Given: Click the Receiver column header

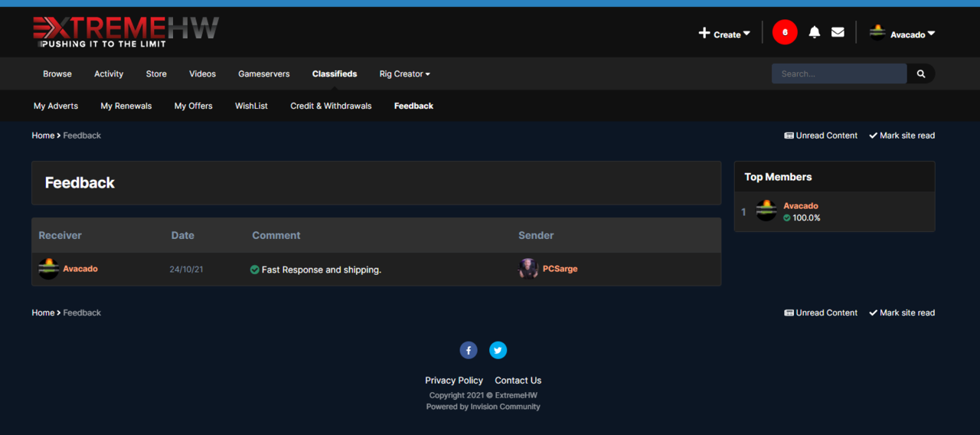Looking at the screenshot, I should click(60, 235).
